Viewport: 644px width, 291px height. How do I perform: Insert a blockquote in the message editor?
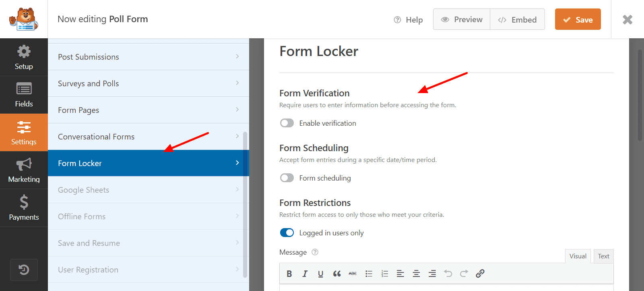click(337, 274)
